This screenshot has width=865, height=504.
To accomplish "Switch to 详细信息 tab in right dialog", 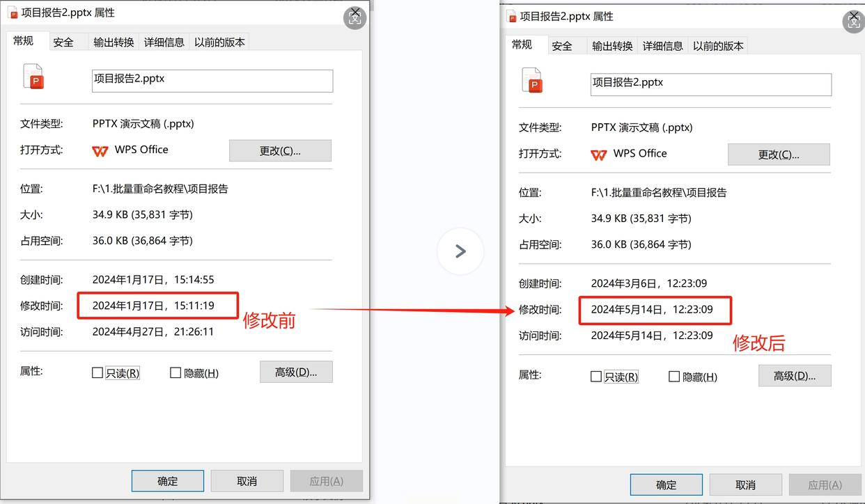I will (x=663, y=46).
